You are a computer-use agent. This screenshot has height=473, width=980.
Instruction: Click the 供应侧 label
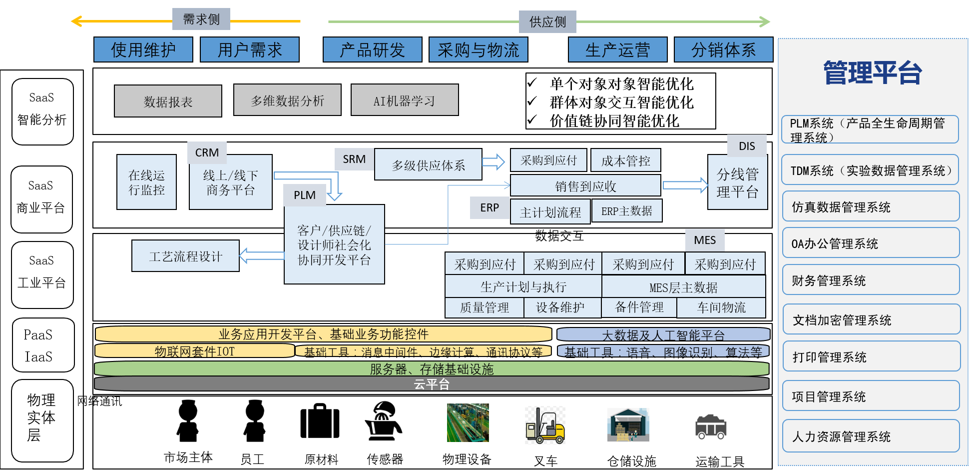(x=547, y=21)
